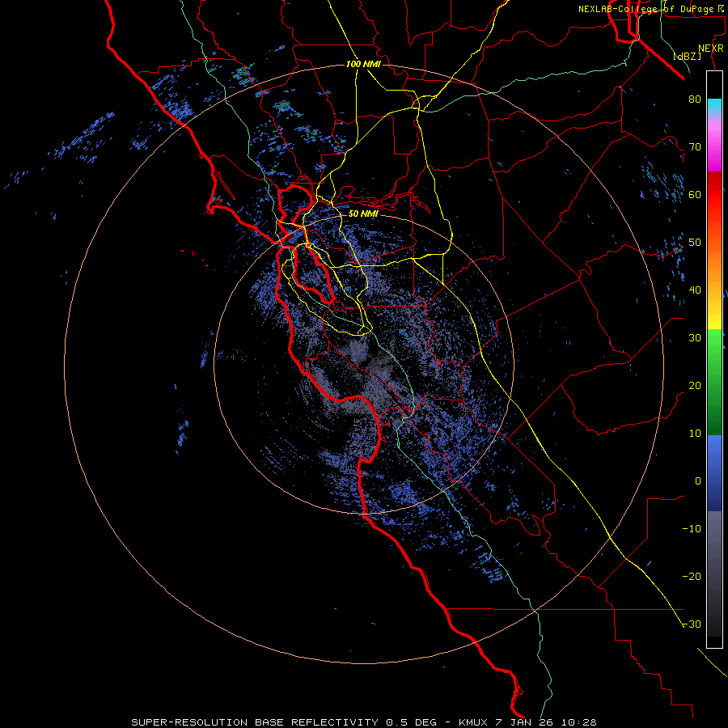This screenshot has height=728, width=728.
Task: Select the -20 value on the dBZ scale
Action: click(692, 577)
